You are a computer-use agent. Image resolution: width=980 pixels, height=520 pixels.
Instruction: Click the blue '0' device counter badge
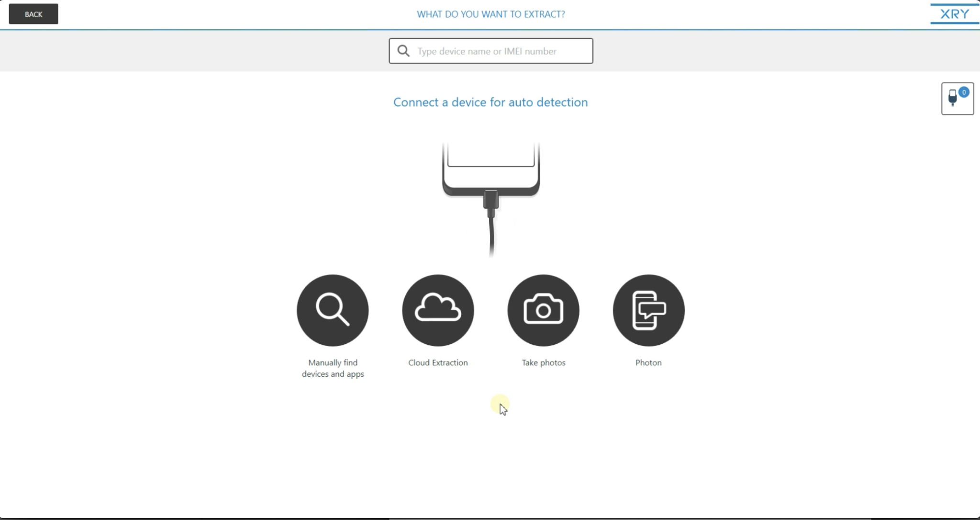[x=963, y=92]
